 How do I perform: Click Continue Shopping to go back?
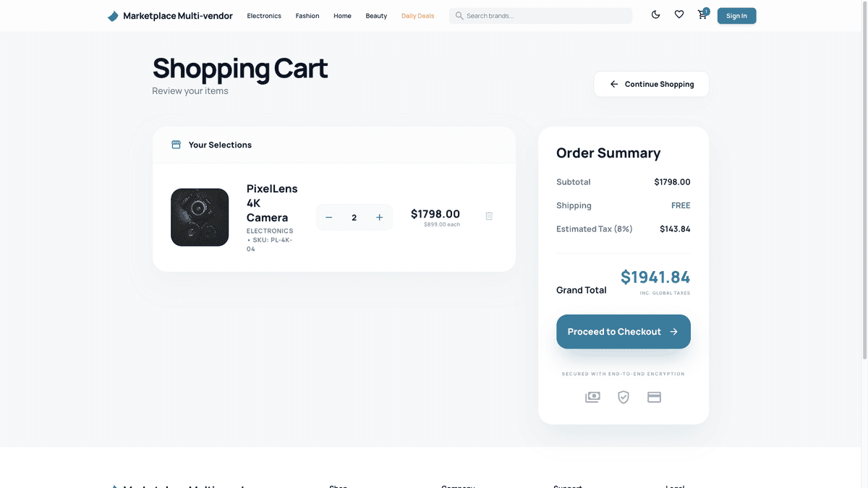pos(651,84)
